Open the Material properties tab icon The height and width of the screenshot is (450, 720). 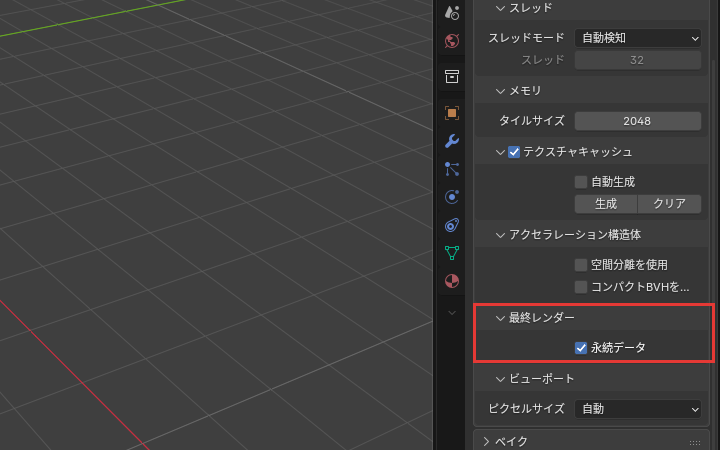tap(452, 281)
